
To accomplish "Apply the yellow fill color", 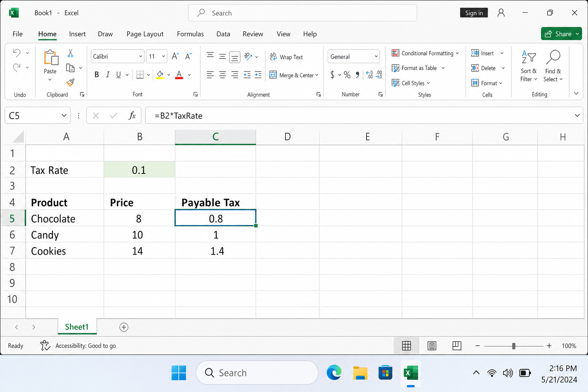I will click(x=160, y=75).
